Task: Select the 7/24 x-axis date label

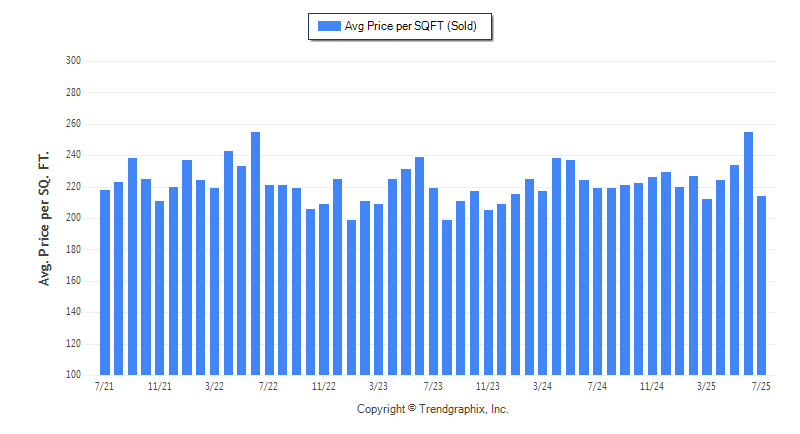Action: click(x=597, y=387)
